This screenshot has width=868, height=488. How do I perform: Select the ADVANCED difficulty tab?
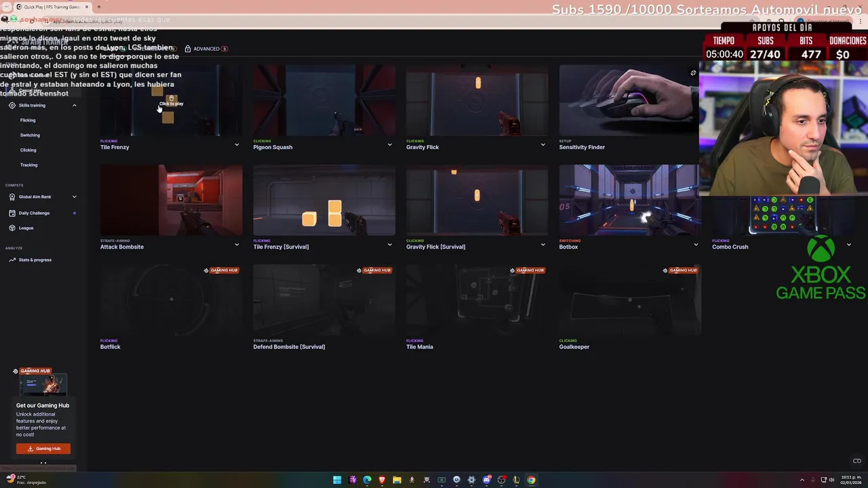(x=206, y=49)
